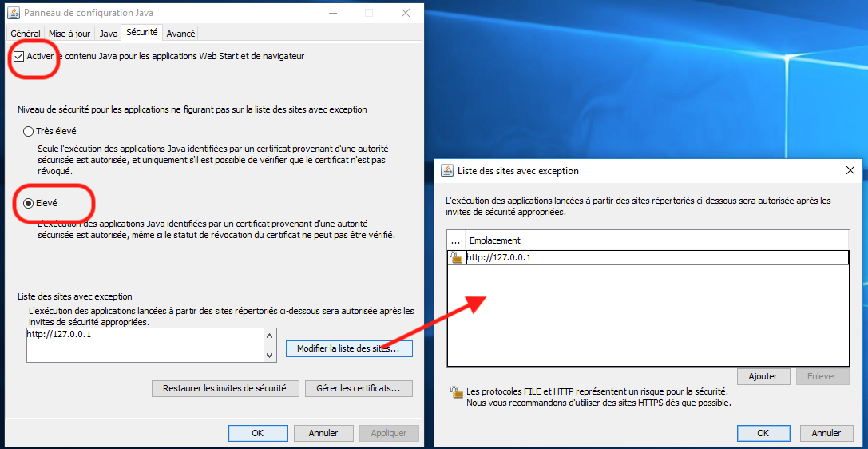Switch to the Mise à jour tab

point(69,34)
